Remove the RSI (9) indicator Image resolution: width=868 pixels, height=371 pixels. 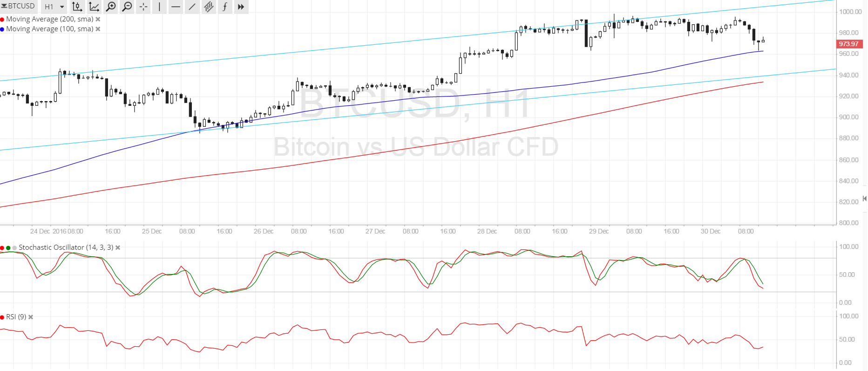click(x=31, y=317)
